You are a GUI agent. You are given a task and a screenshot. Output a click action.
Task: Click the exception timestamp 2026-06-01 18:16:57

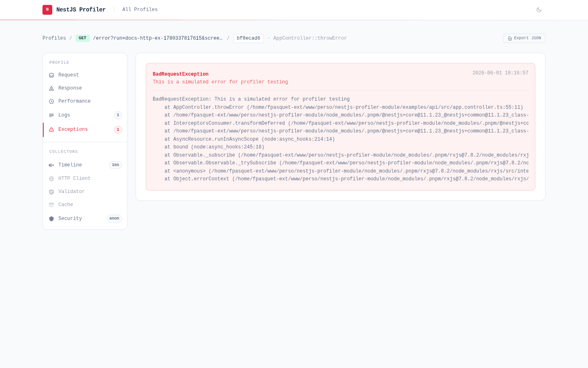coord(500,73)
